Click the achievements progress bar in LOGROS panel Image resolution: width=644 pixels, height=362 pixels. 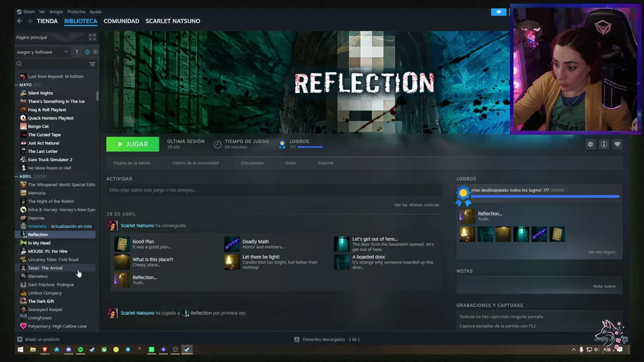[545, 197]
